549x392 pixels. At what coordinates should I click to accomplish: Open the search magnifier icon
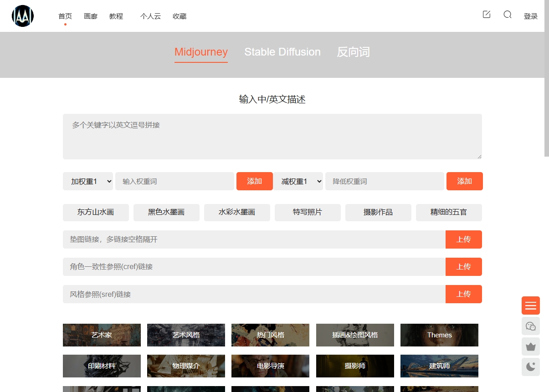pos(508,15)
